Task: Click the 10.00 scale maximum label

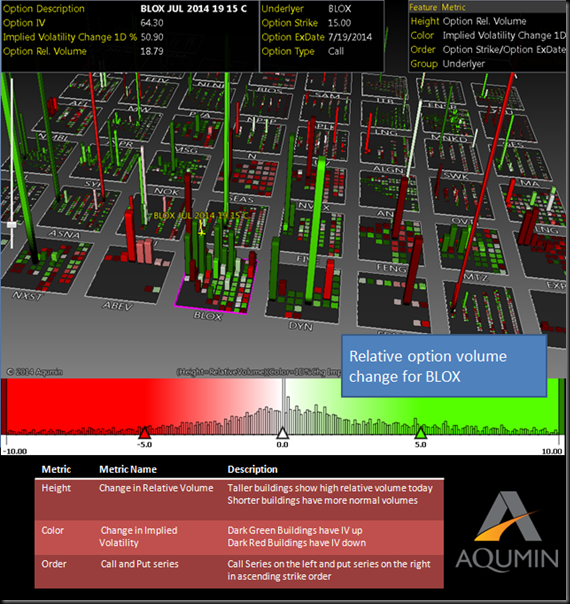Action: click(x=552, y=451)
